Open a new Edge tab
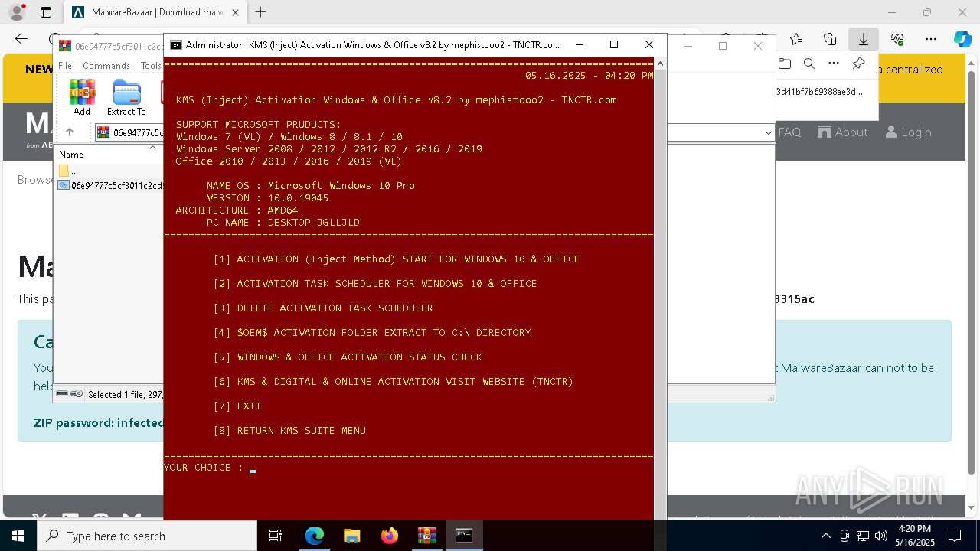The image size is (980, 551). click(261, 12)
